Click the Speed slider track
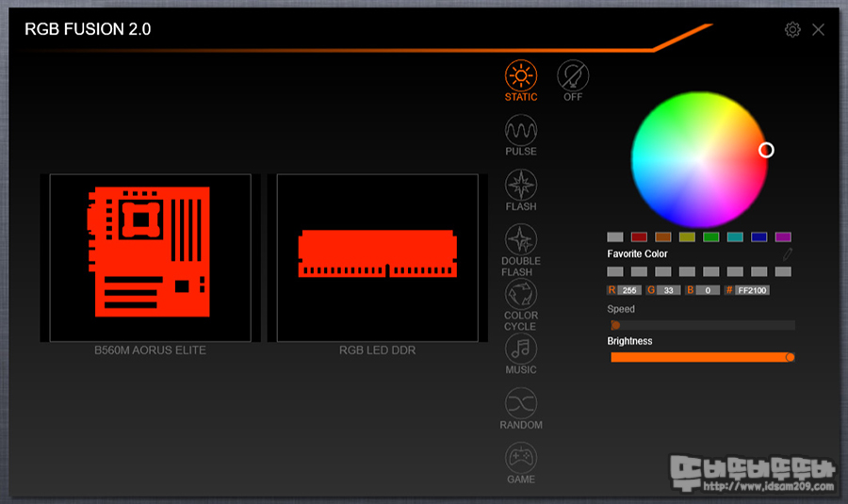The height and width of the screenshot is (504, 848). click(703, 325)
